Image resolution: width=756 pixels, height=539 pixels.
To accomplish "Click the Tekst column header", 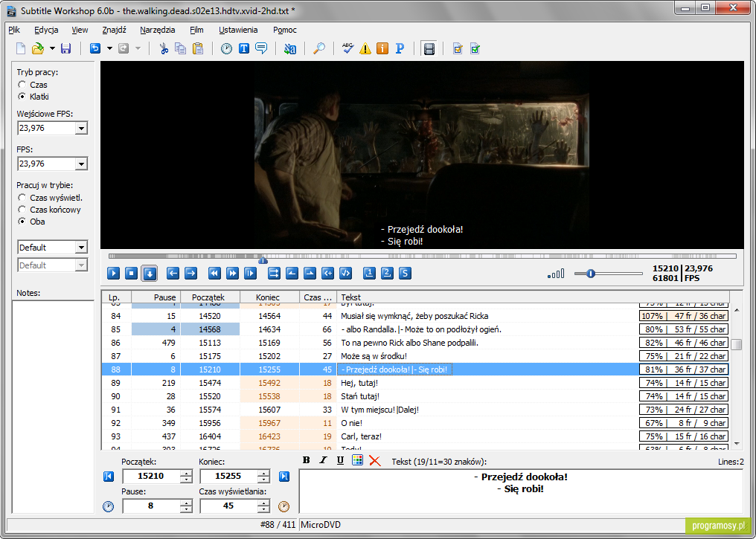I will (533, 297).
